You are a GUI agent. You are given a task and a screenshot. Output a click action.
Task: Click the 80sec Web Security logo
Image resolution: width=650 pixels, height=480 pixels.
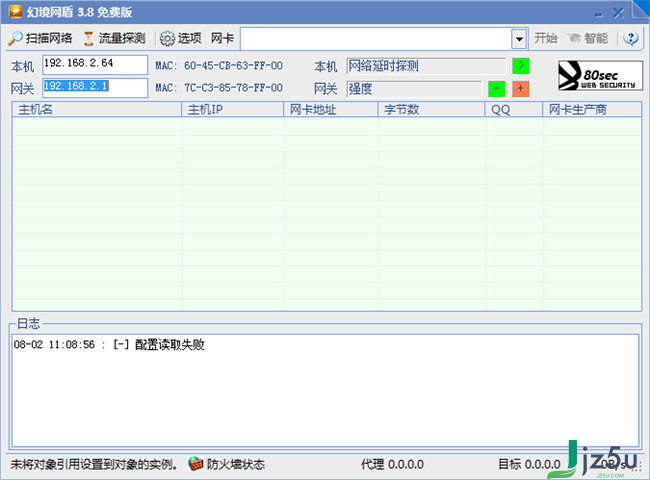point(600,75)
